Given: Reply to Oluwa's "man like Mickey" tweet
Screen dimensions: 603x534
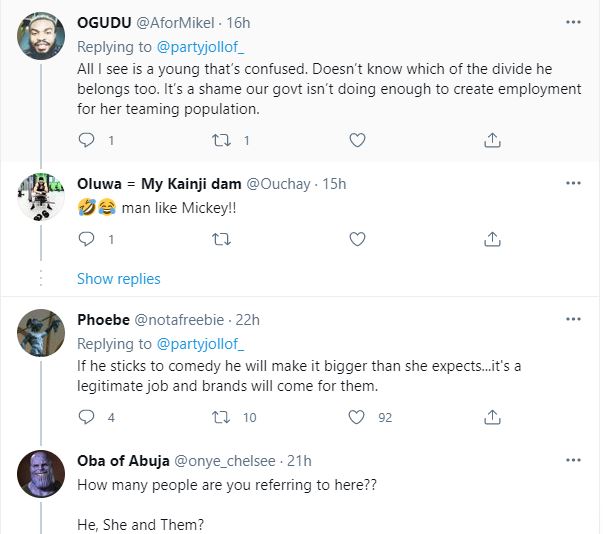Looking at the screenshot, I should click(x=86, y=239).
